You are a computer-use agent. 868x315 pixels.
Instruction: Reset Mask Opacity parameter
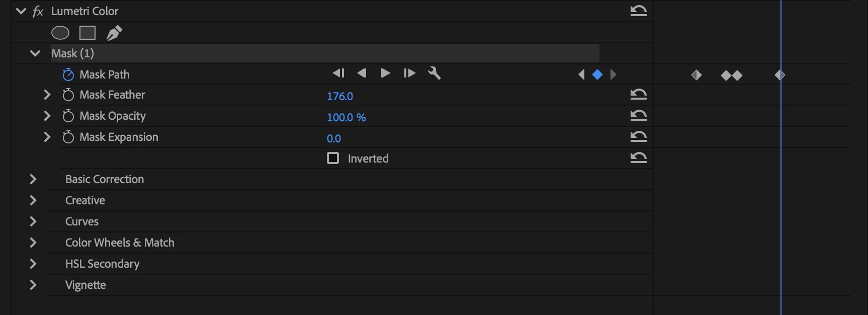(638, 115)
